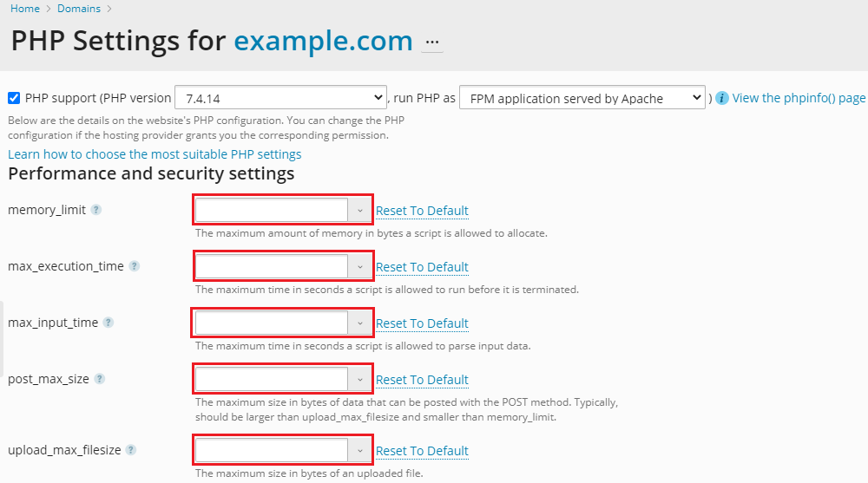Open the PHP version 7.4.14 dropdown
The image size is (868, 483).
[280, 98]
